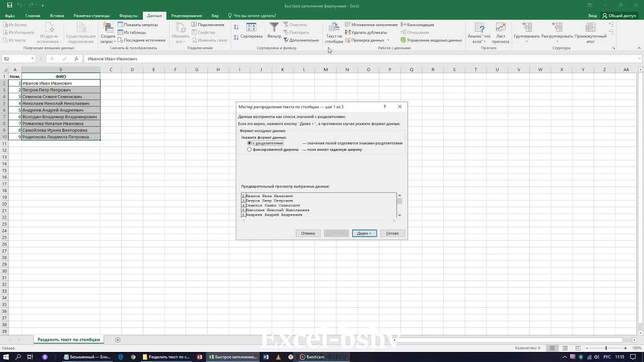Click the dialog help question mark
The image size is (644, 362).
(384, 107)
